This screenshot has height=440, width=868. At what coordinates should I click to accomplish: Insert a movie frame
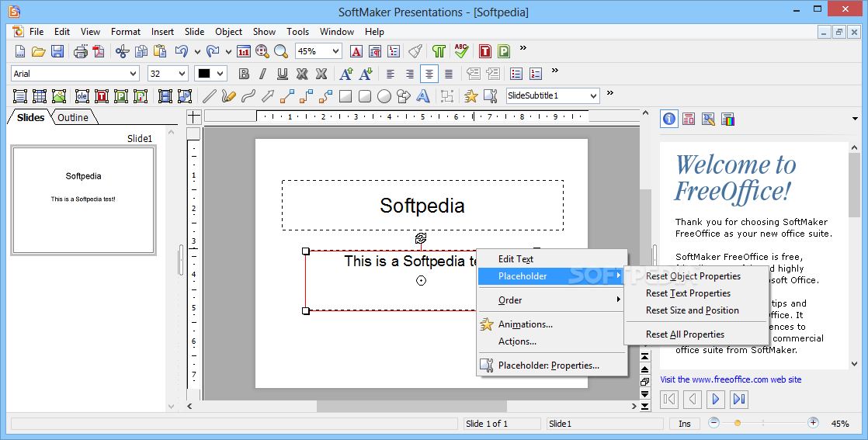[x=165, y=95]
